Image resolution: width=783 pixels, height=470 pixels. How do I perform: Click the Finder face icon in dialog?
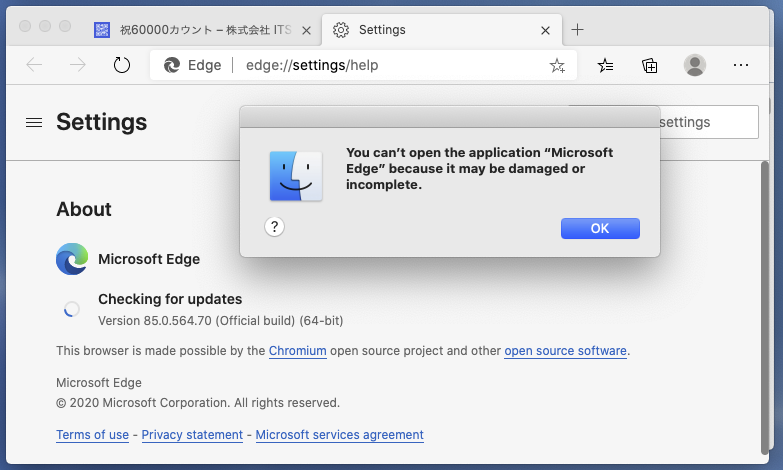click(x=296, y=176)
